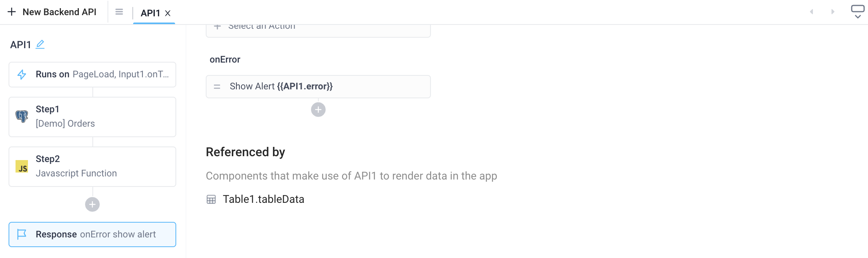Viewport: 868px width, 258px height.
Task: Create a New Backend API
Action: [x=52, y=12]
